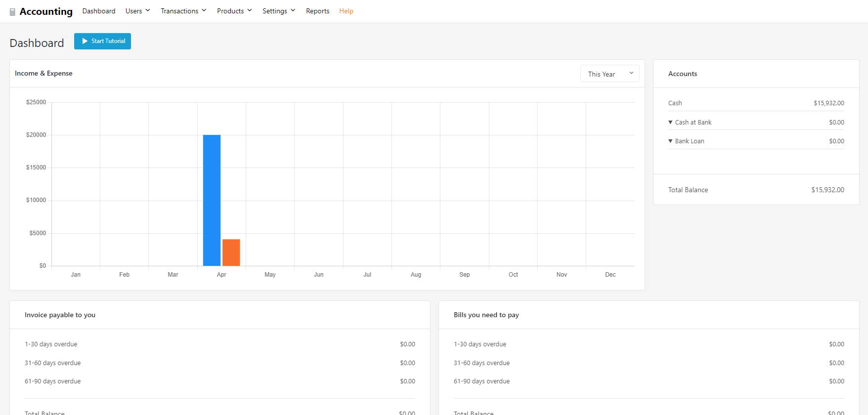The width and height of the screenshot is (868, 415).
Task: Expand the Transactions dropdown menu
Action: tap(183, 11)
